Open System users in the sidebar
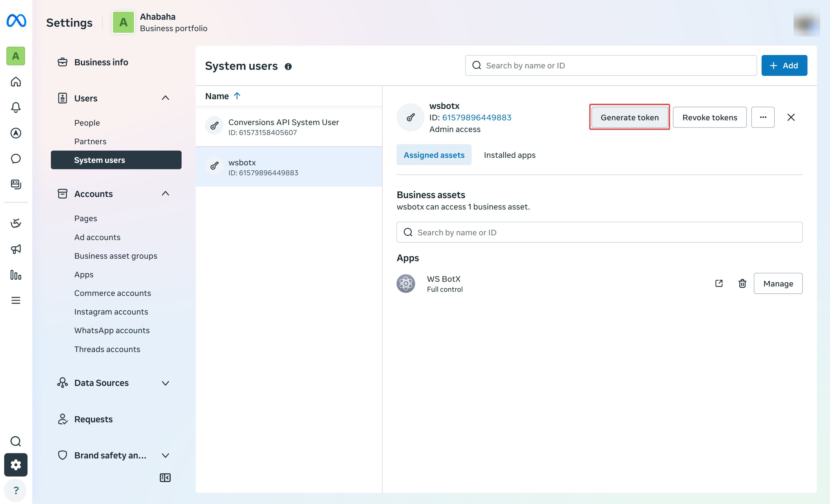 [116, 160]
